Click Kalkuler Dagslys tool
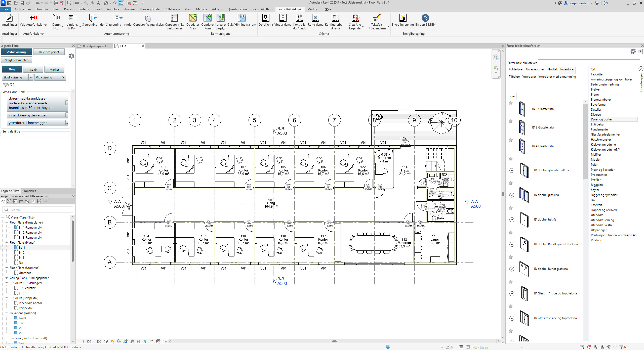This screenshot has width=644, height=350. pyautogui.click(x=221, y=22)
